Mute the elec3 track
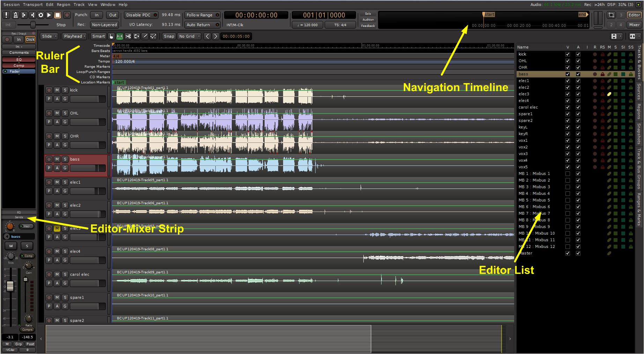This screenshot has height=354, width=644. 57,228
